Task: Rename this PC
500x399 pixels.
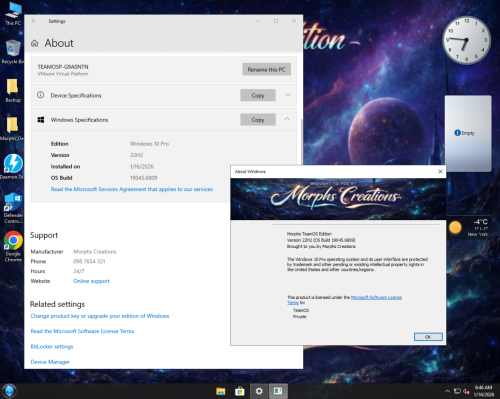Action: point(266,69)
